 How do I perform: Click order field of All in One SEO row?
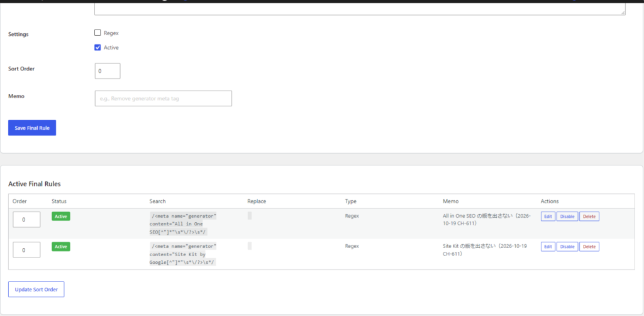(26, 220)
